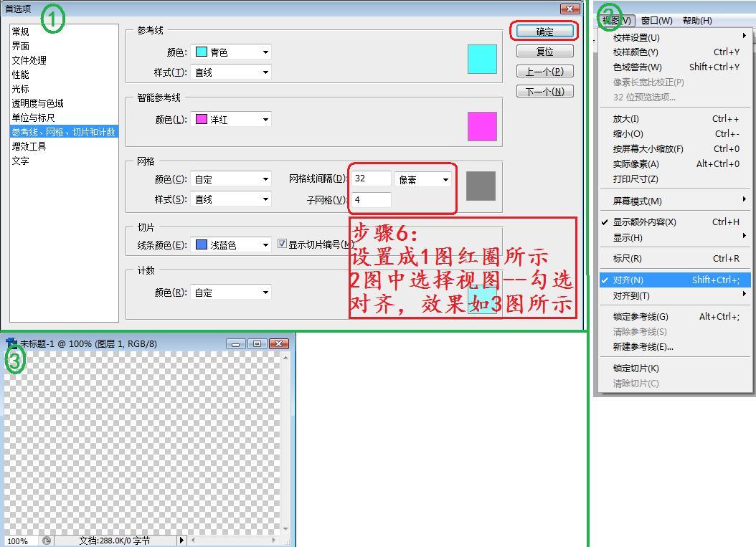Toggle 校样颜色(Y) in the View menu
Image resolution: width=756 pixels, height=547 pixels.
(675, 52)
